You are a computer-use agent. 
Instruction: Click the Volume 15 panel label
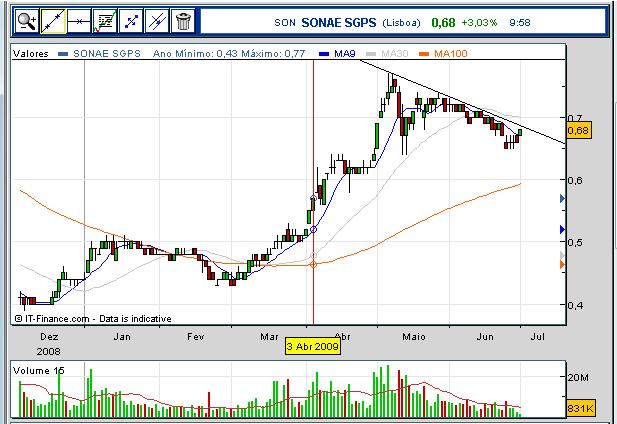tap(39, 371)
